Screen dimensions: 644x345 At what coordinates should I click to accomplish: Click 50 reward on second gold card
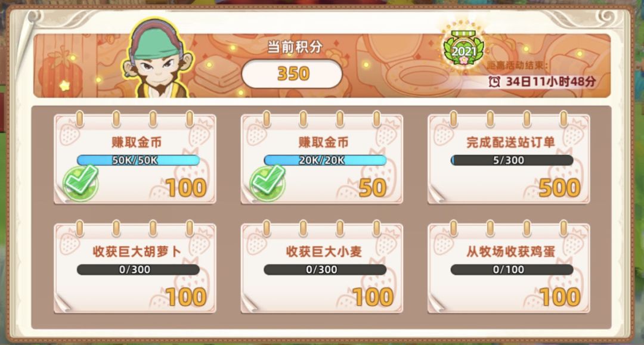[373, 188]
